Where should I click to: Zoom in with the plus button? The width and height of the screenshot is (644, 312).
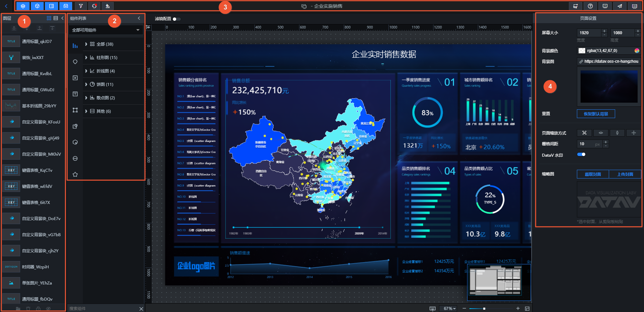click(x=518, y=309)
